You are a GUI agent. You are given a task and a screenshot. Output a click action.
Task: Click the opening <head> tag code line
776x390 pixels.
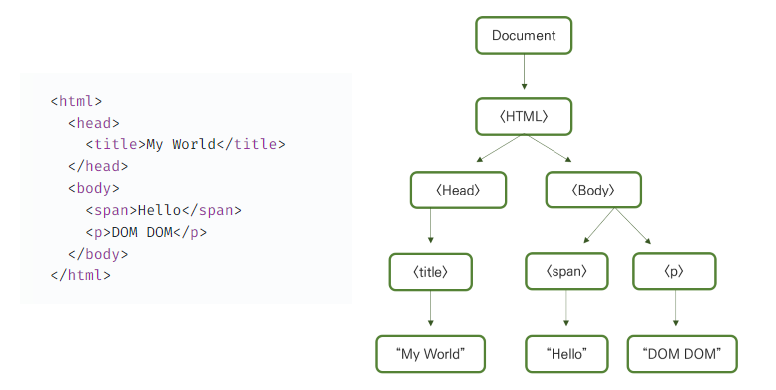point(94,123)
